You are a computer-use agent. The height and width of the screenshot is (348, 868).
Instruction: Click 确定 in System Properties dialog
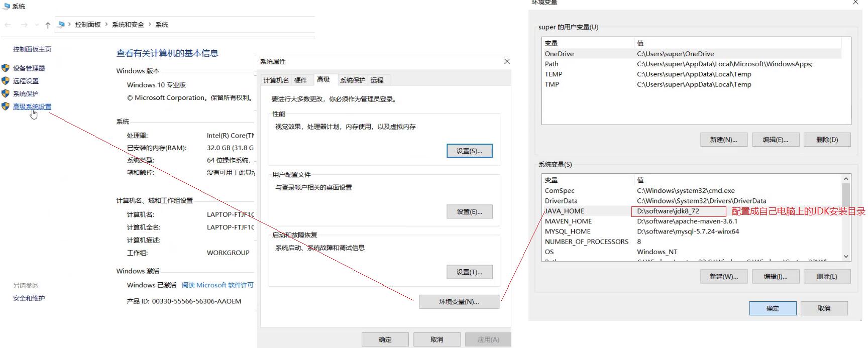click(385, 339)
